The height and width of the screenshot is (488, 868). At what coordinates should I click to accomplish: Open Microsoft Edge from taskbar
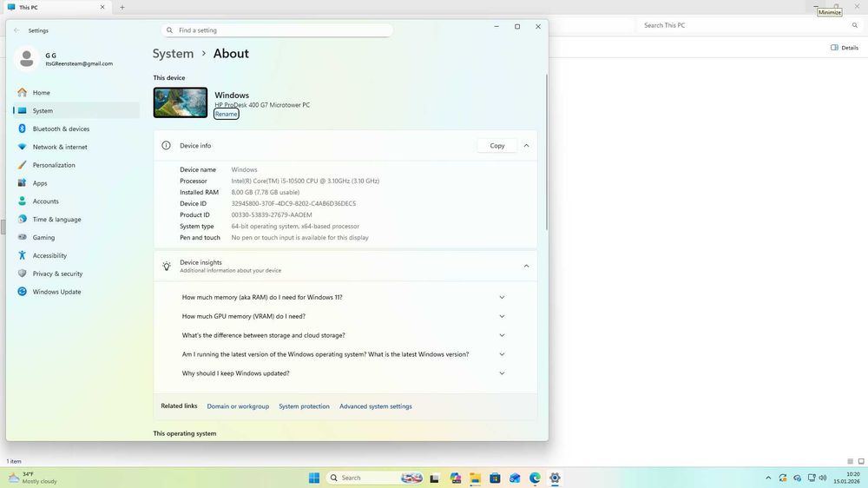(535, 478)
